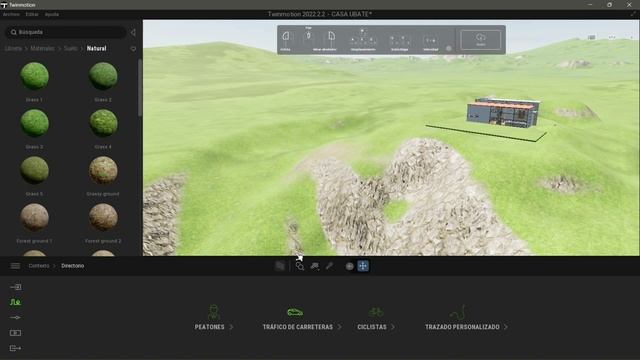Click the house model in the viewport

point(503,113)
